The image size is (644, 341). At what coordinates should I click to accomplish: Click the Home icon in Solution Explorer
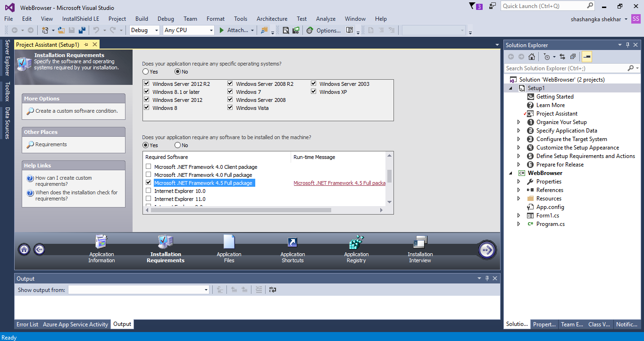(x=532, y=57)
